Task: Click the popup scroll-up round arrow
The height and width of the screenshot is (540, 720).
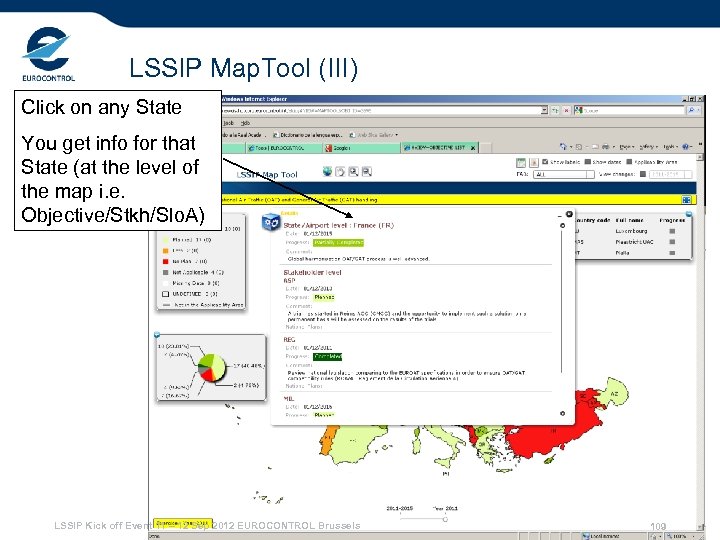Action: [x=562, y=225]
